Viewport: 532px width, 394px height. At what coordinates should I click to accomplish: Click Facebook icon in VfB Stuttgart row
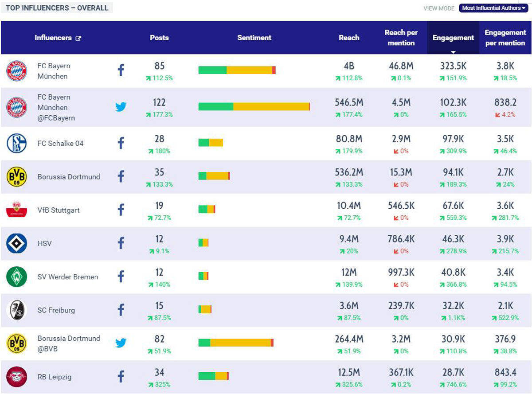[121, 210]
